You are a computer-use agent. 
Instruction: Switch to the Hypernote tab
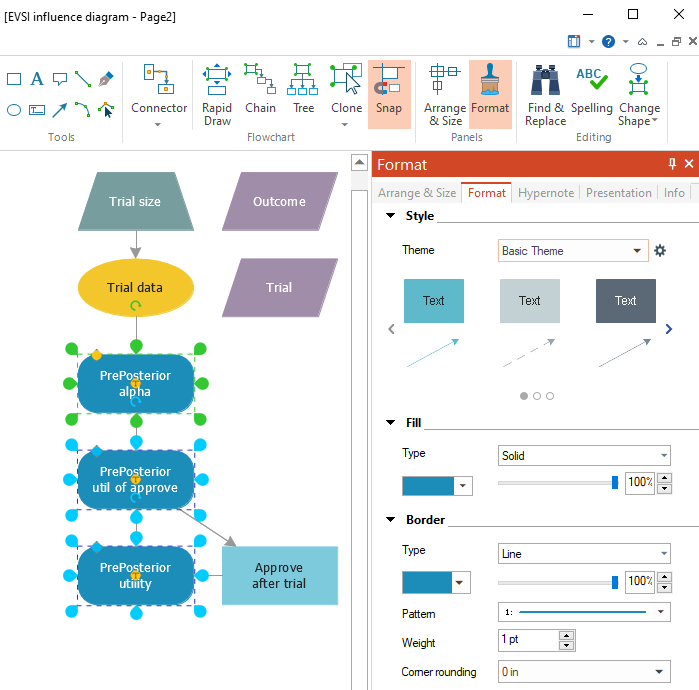click(546, 193)
